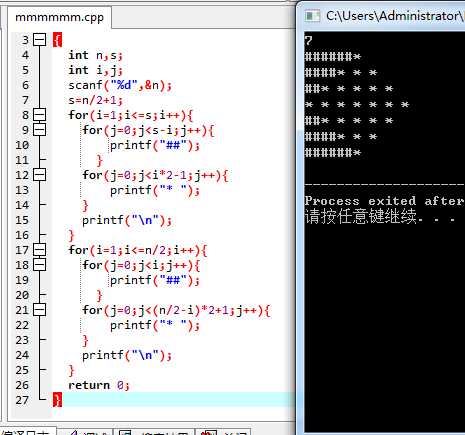Screen dimensions: 465x435
Task: Click line number 4 in the gutter
Action: [x=25, y=55]
